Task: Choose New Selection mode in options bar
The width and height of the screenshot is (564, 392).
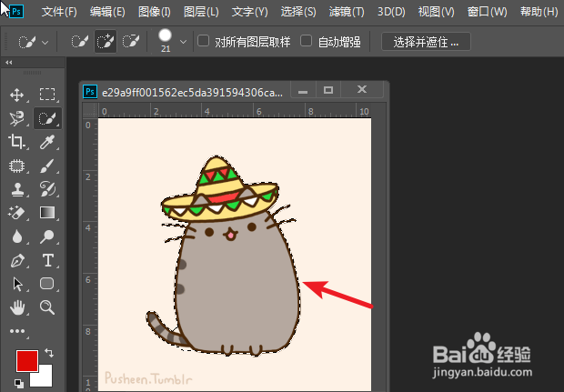Action: pos(79,42)
